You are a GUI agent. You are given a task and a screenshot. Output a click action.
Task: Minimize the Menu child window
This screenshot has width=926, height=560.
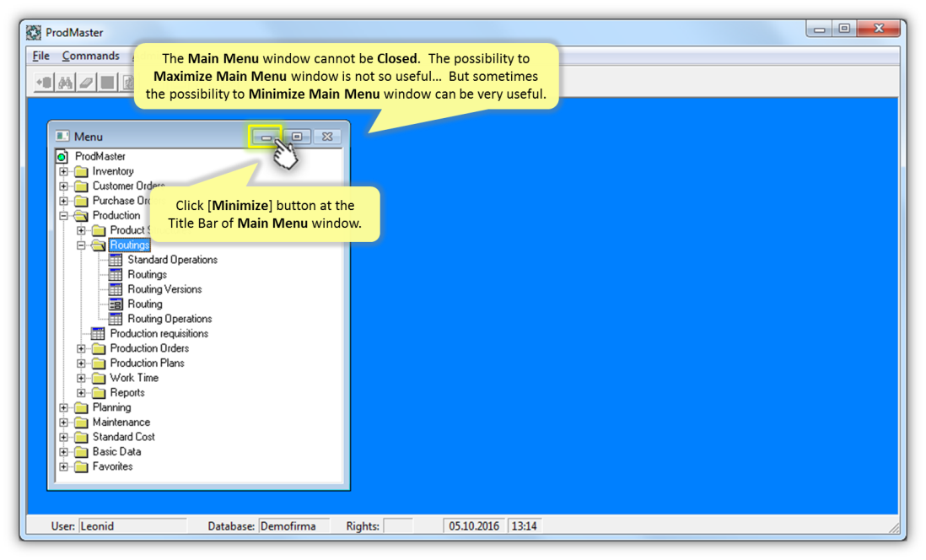coord(266,137)
